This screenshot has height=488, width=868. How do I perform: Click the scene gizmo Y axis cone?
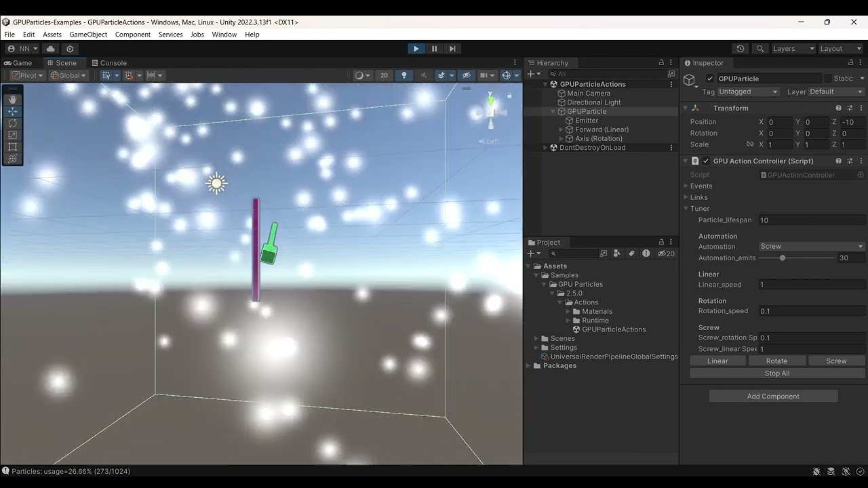(490, 102)
